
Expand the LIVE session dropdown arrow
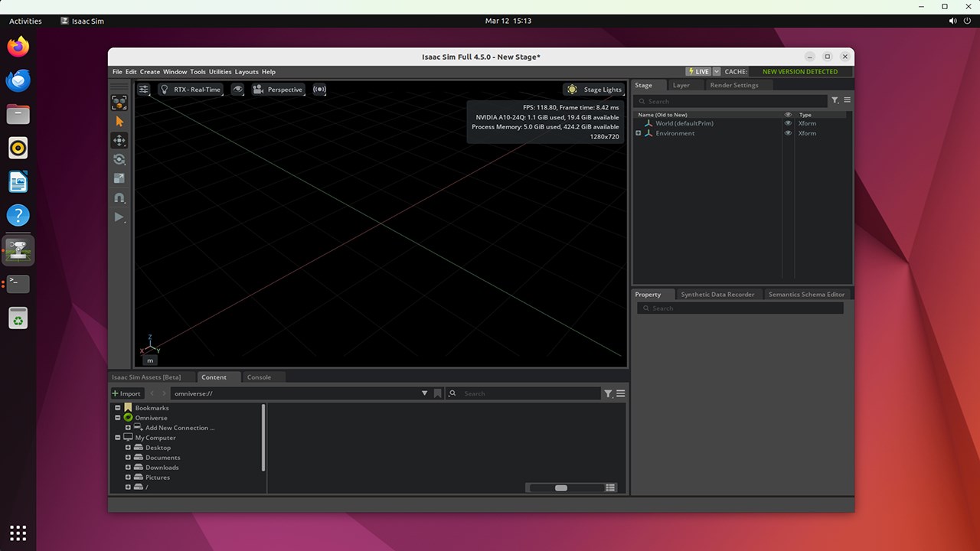click(x=717, y=72)
